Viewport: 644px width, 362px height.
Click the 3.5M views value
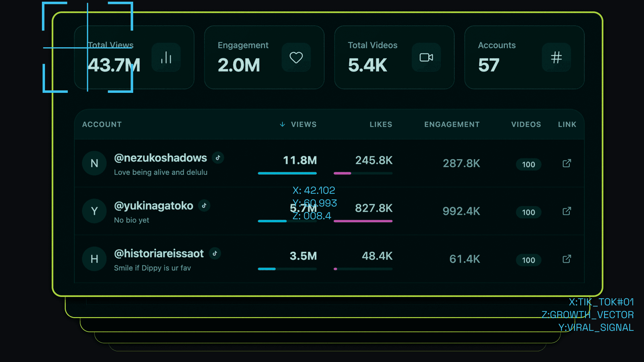303,256
